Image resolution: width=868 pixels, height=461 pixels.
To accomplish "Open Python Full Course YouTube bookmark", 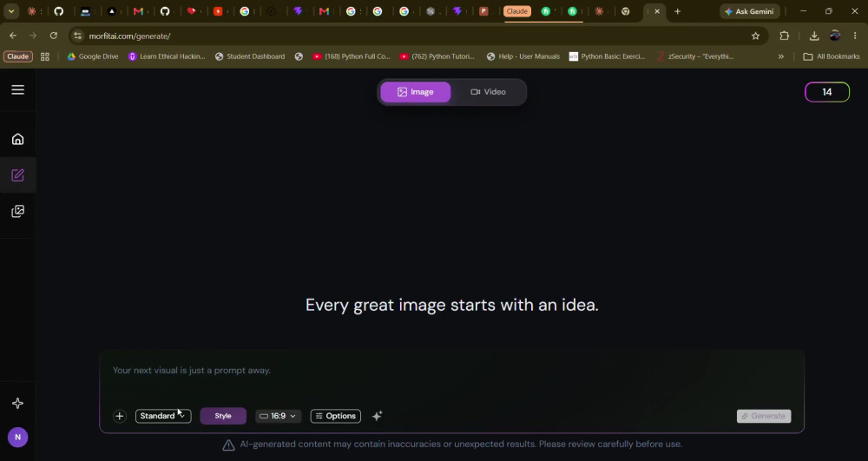I will pos(351,56).
